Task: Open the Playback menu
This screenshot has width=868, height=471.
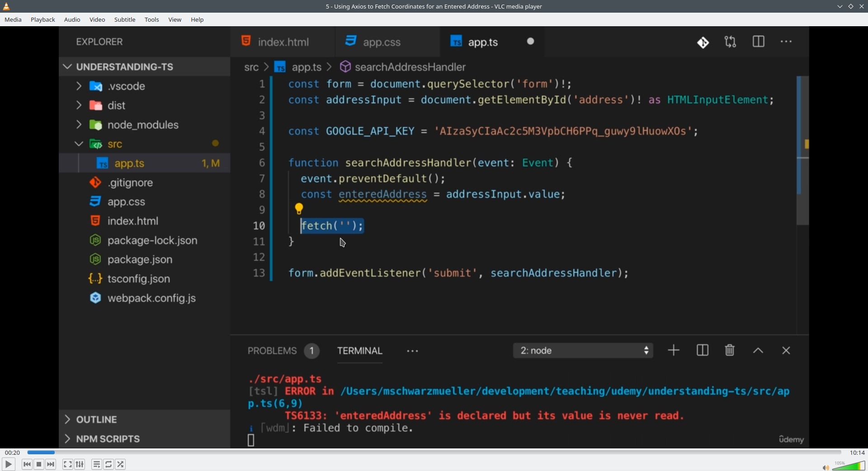Action: point(43,19)
